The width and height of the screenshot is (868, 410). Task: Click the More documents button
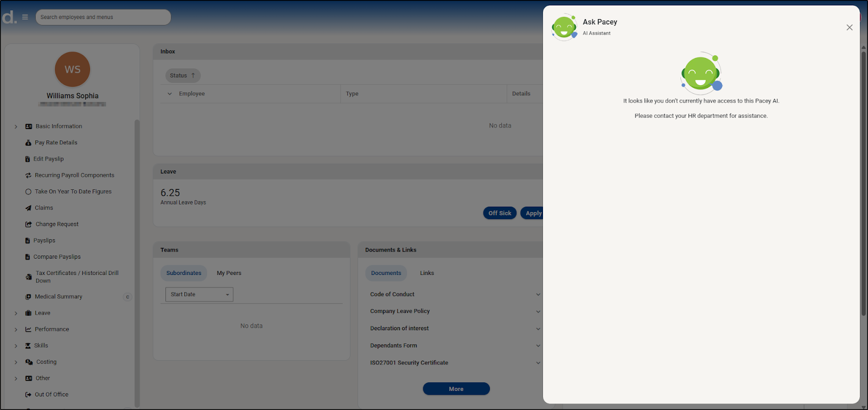456,389
